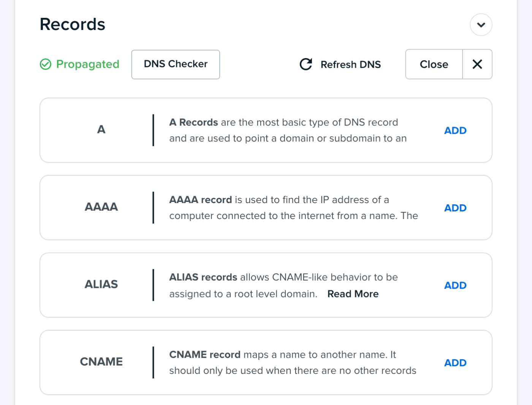Add an AAAA record
The image size is (532, 405).
tap(455, 208)
